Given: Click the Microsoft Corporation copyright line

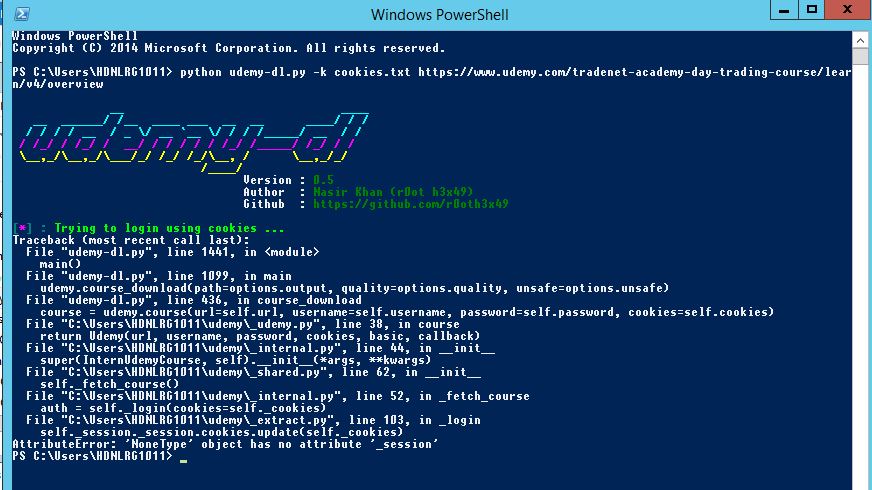Looking at the screenshot, I should 229,48.
